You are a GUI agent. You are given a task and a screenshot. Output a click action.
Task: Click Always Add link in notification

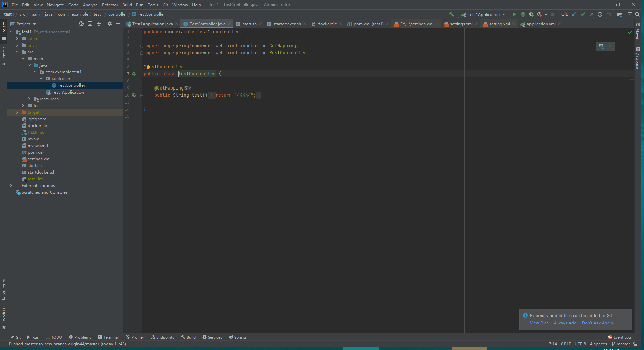point(565,323)
